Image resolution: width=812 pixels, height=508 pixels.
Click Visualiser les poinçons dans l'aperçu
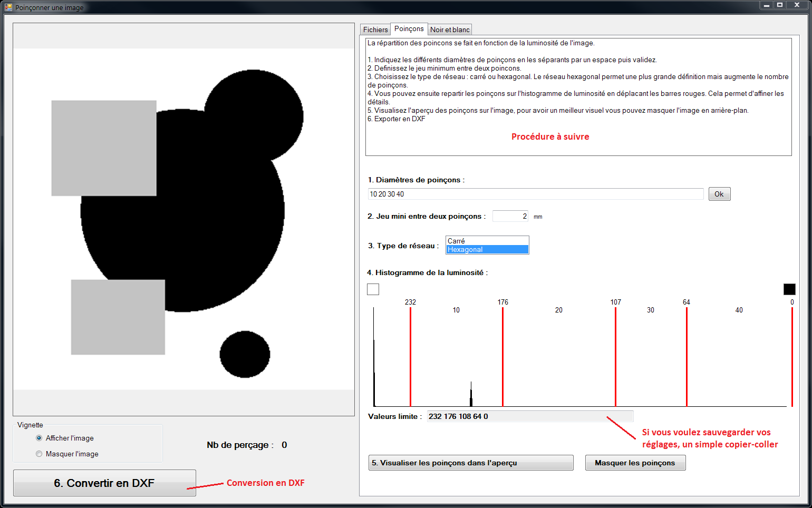tap(470, 463)
